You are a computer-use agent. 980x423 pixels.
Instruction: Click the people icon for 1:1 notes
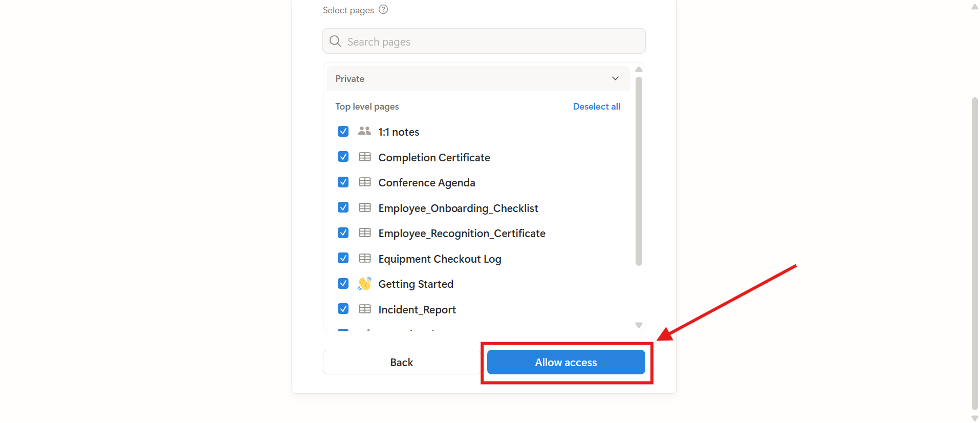click(364, 132)
